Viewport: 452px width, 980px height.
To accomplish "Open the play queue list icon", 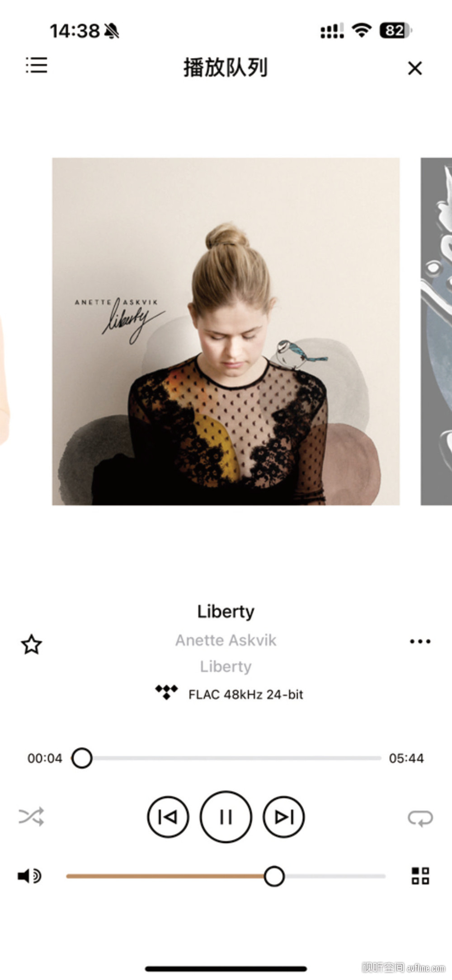I will [x=36, y=65].
